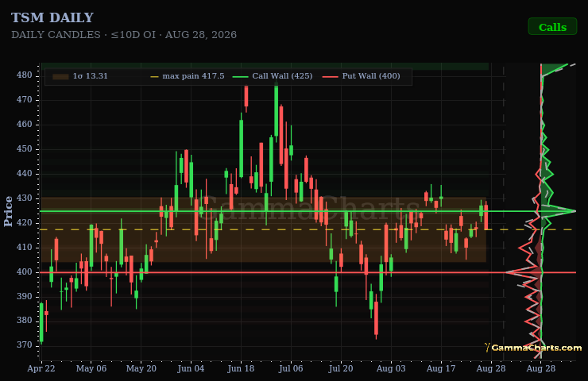Click the 370 price axis tick label
The width and height of the screenshot is (588, 381).
click(25, 345)
